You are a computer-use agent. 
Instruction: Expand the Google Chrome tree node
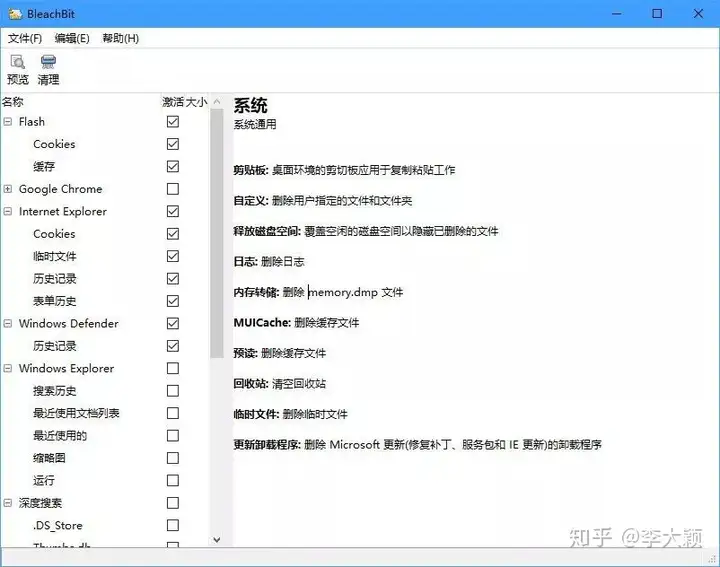coord(8,189)
